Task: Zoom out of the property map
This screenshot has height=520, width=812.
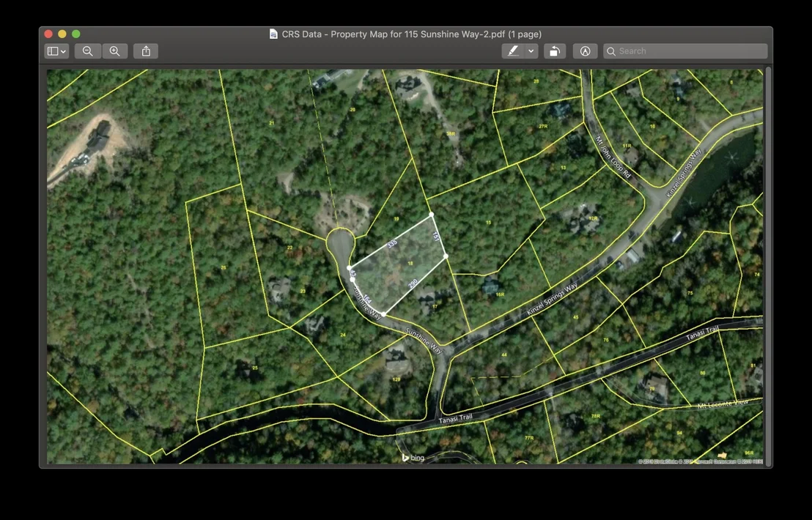Action: coord(87,51)
